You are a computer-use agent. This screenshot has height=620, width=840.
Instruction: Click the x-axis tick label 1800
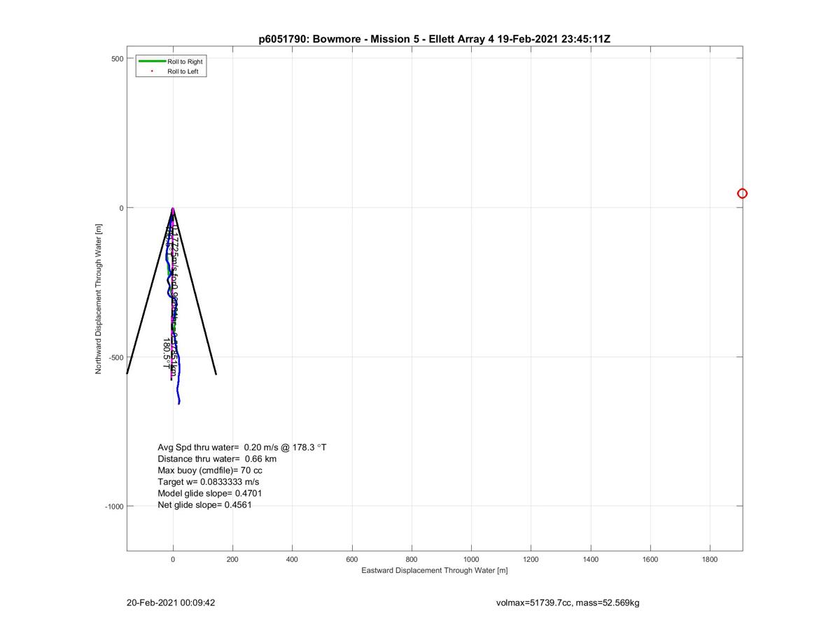(x=710, y=560)
